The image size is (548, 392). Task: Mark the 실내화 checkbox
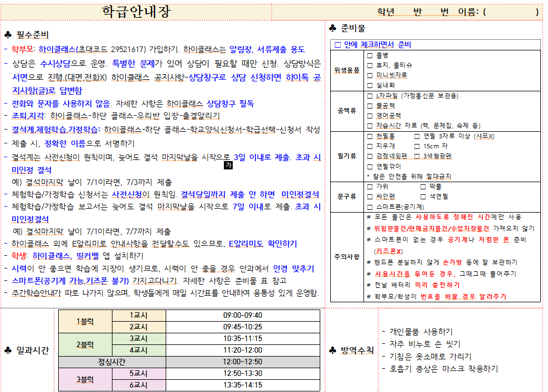coord(370,85)
